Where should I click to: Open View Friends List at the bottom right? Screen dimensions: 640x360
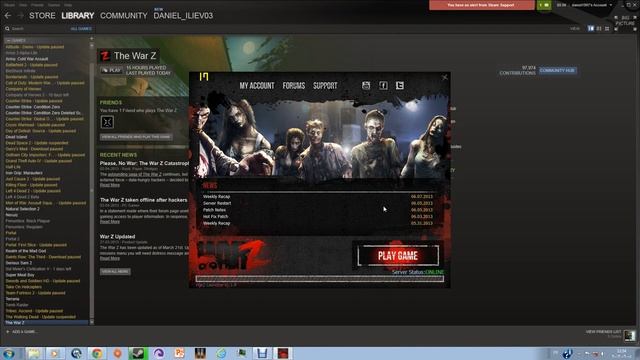pyautogui.click(x=603, y=332)
